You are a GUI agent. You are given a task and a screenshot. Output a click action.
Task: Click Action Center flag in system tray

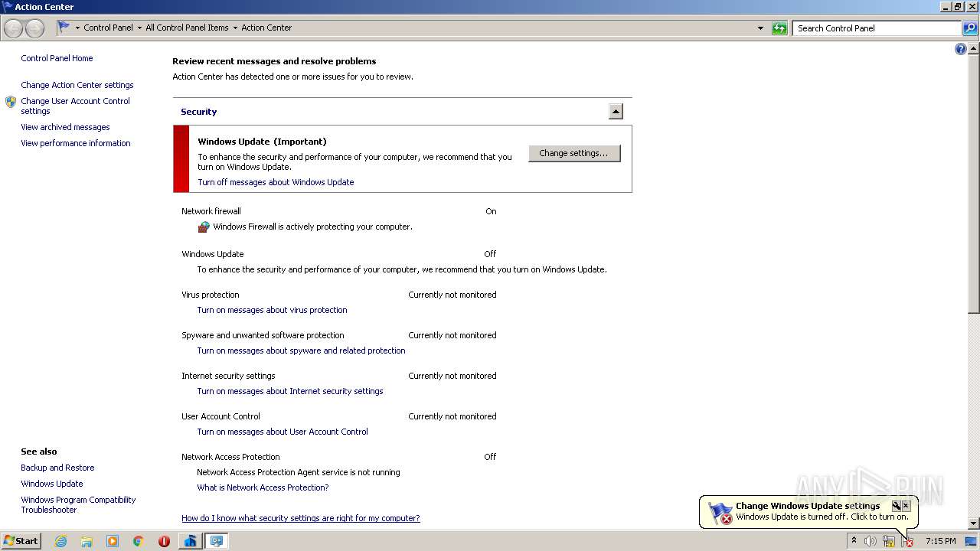[x=907, y=541]
